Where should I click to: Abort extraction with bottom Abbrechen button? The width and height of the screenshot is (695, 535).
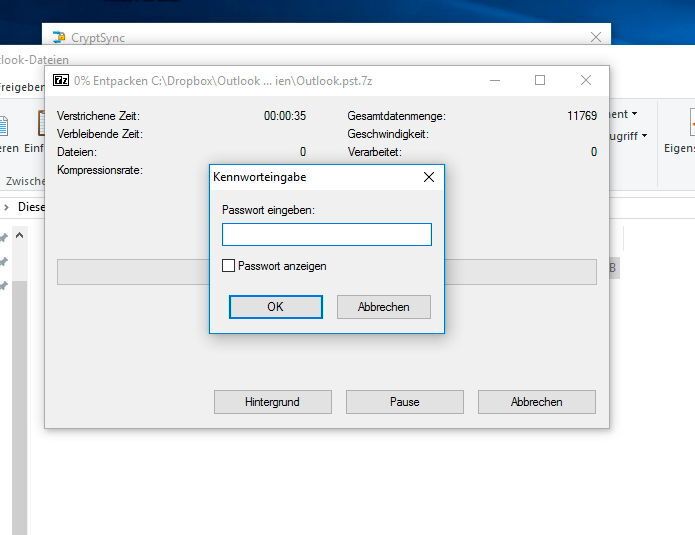click(537, 402)
